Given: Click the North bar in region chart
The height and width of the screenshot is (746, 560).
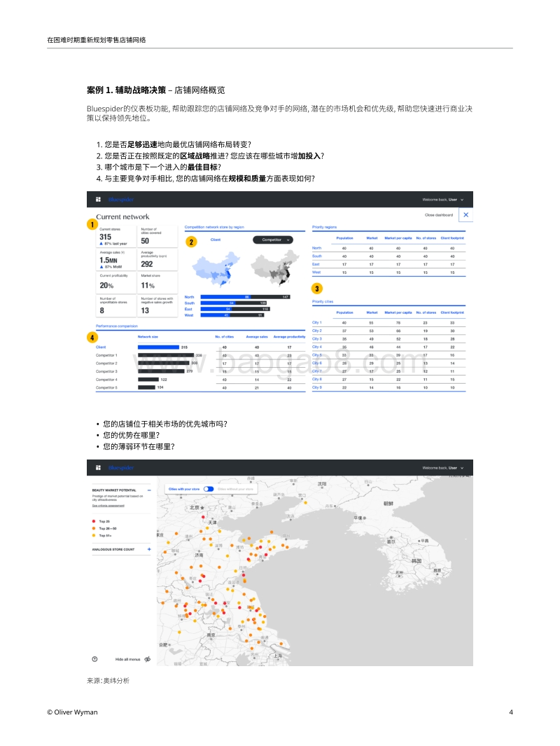Looking at the screenshot, I should (x=245, y=297).
